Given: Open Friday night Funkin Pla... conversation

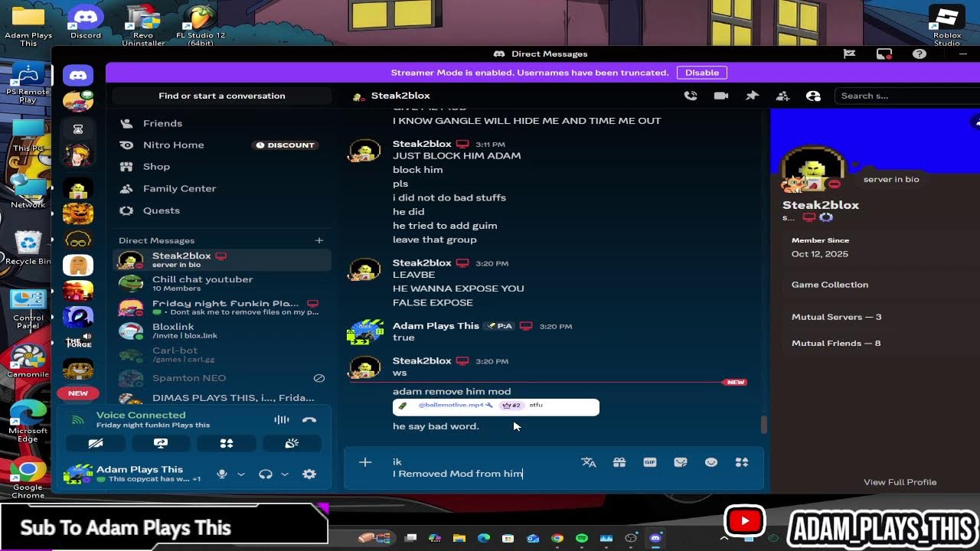Looking at the screenshot, I should 222,308.
